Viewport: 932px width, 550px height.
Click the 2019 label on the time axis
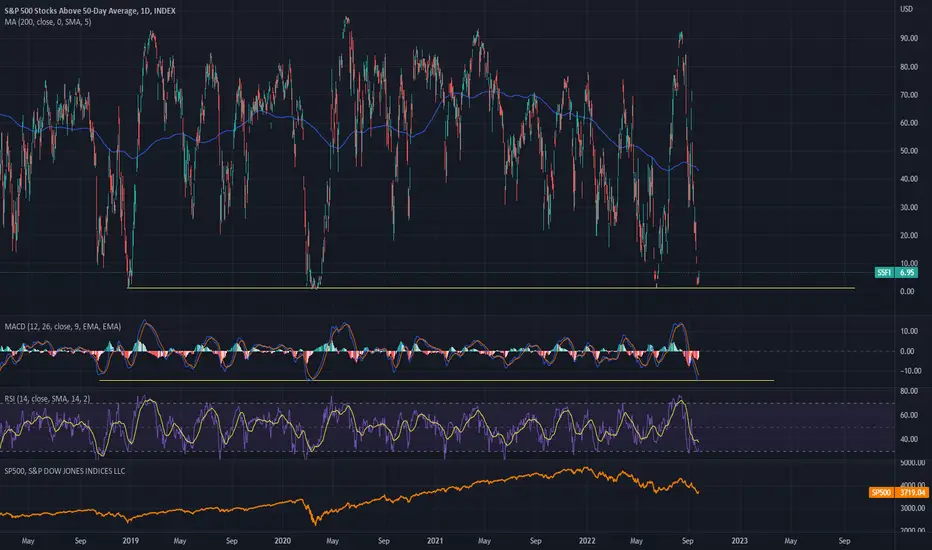pos(130,541)
